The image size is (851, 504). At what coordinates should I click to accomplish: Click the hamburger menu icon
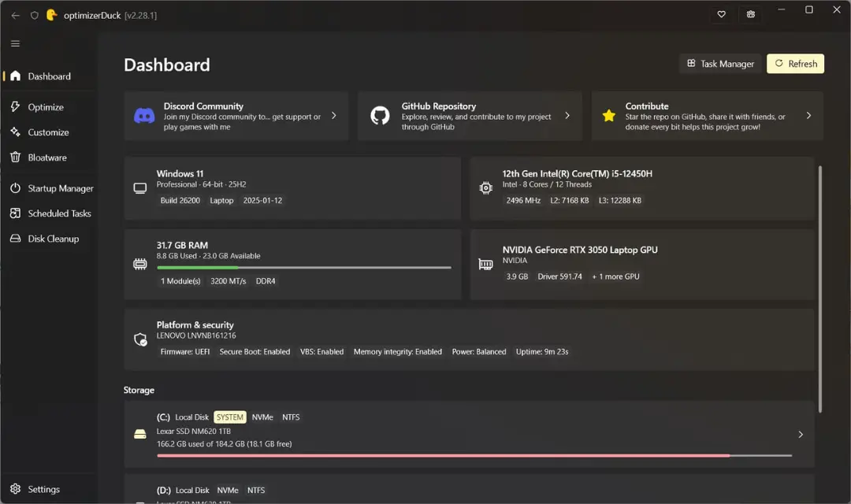pyautogui.click(x=15, y=43)
